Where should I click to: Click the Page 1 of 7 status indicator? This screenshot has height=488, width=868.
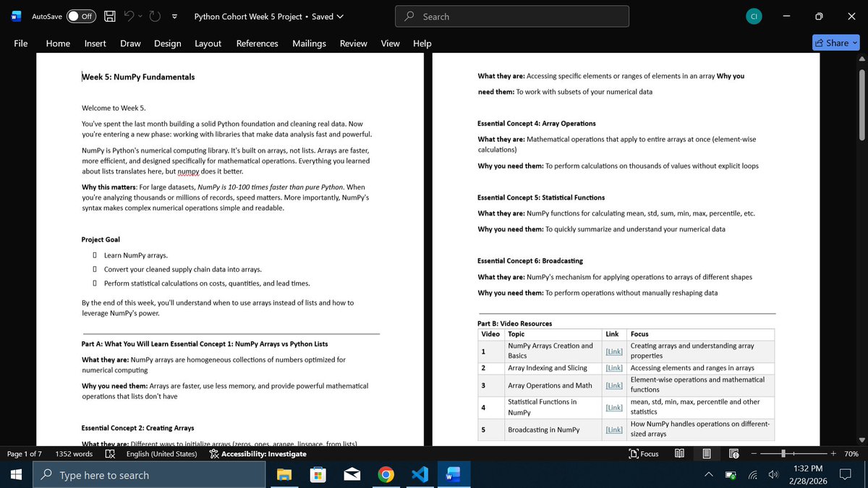coord(25,454)
